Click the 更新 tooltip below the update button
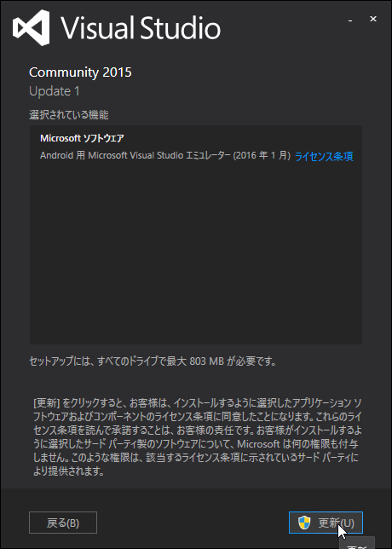 357,543
